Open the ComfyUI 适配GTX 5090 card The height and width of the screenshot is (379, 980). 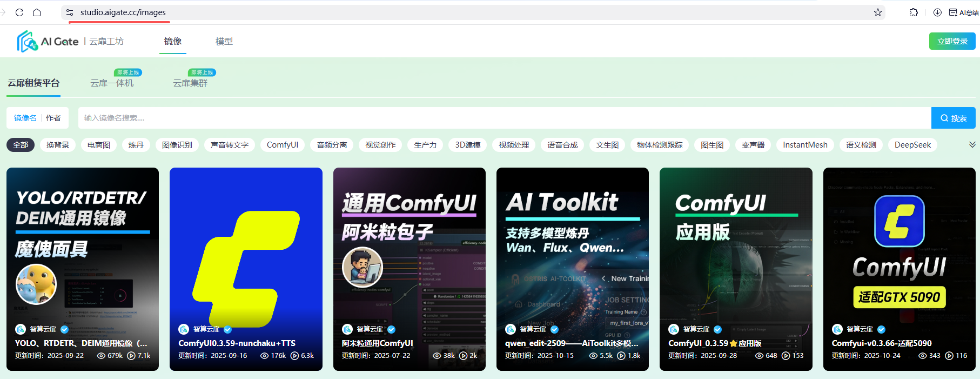tap(900, 269)
